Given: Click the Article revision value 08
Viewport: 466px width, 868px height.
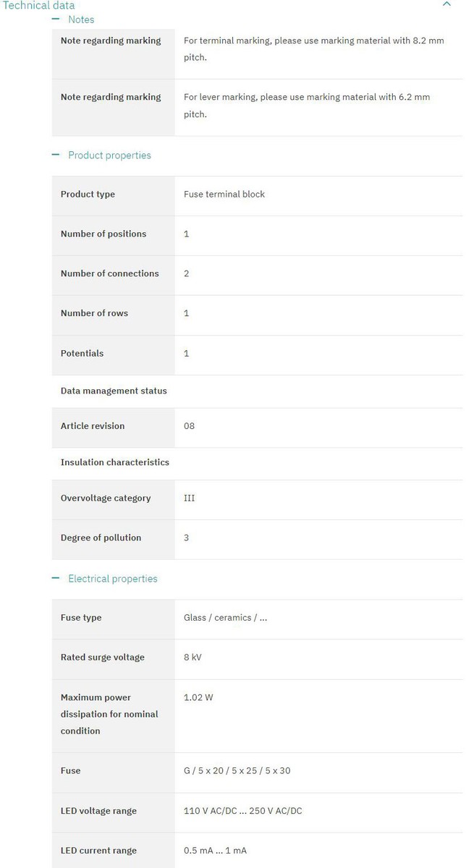Looking at the screenshot, I should tap(189, 426).
